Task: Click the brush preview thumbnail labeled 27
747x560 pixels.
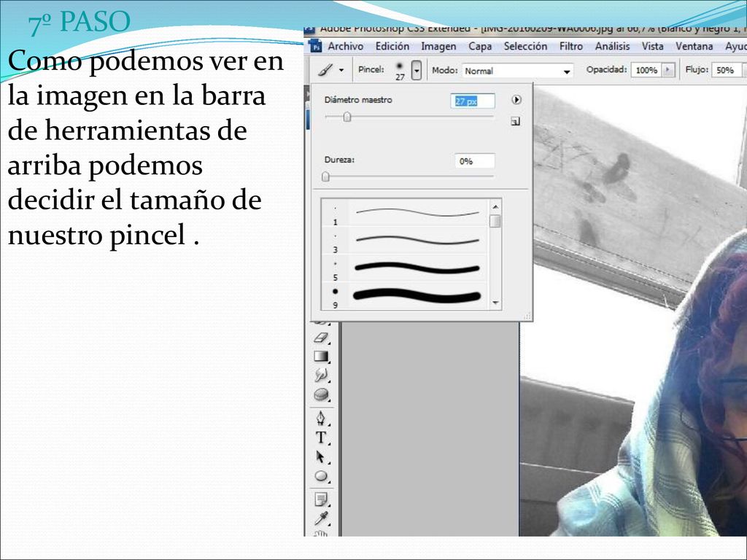Action: click(x=399, y=70)
